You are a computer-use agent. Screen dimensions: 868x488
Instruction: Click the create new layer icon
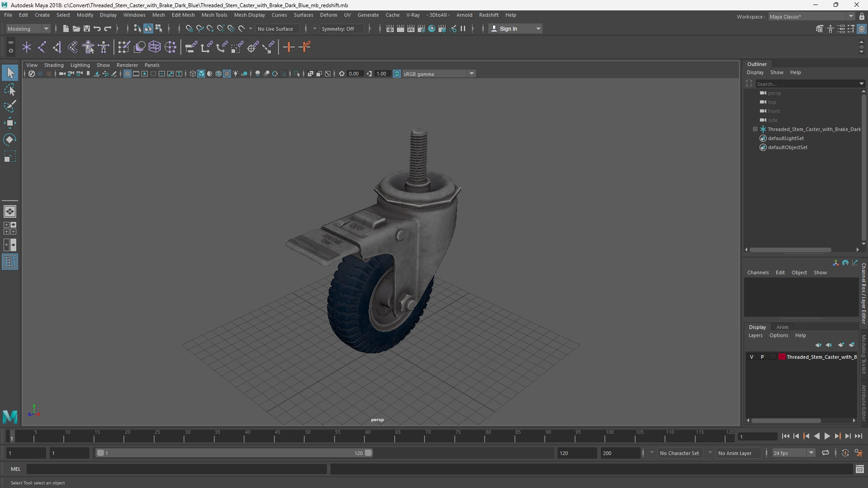pyautogui.click(x=841, y=345)
